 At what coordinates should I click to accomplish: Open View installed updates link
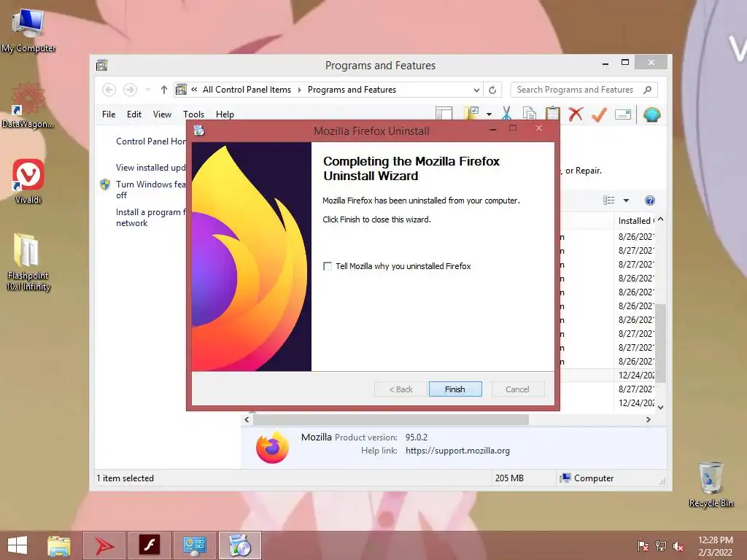150,168
